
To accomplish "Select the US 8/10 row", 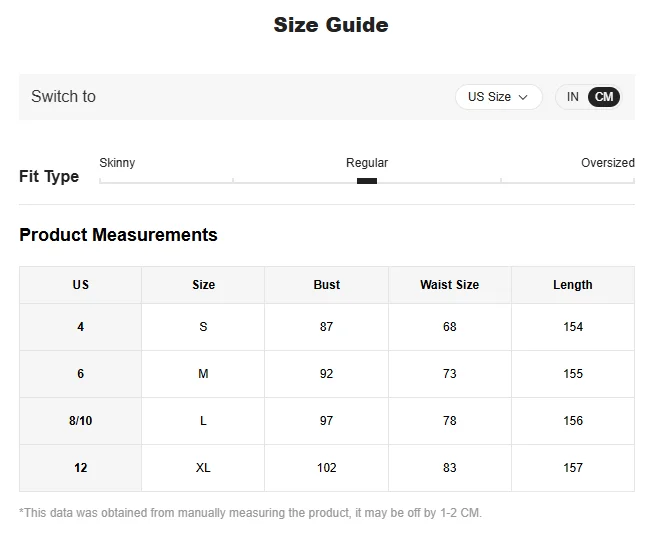I will (81, 421).
